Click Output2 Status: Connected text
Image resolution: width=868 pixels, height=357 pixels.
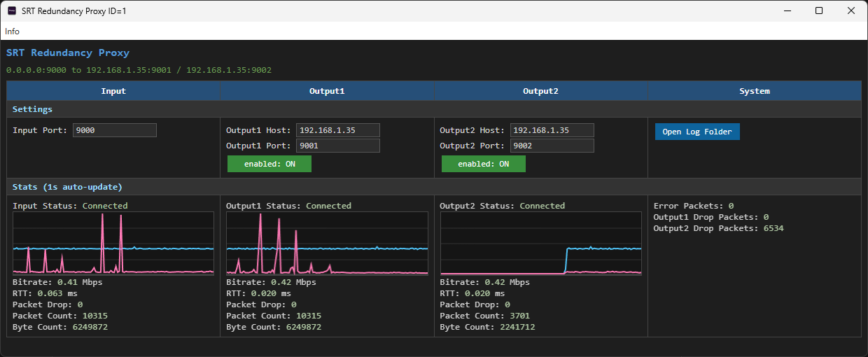(502, 206)
